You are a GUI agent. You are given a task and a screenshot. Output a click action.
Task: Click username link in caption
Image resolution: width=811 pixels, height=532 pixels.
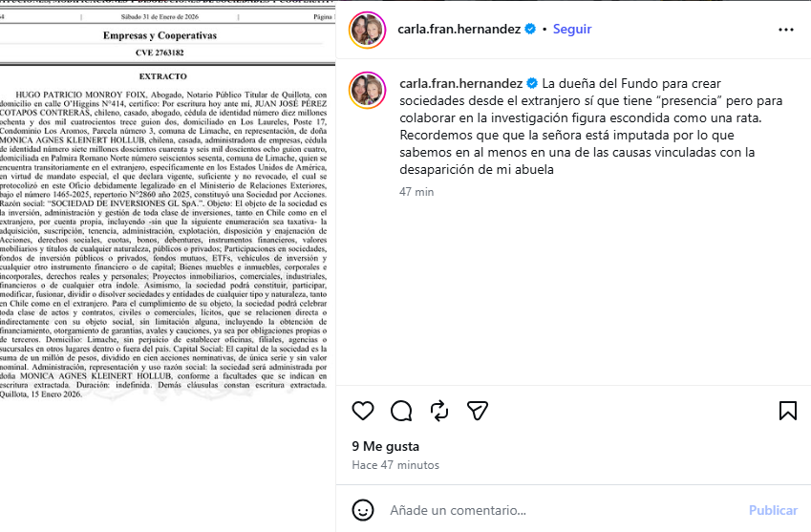coord(460,83)
